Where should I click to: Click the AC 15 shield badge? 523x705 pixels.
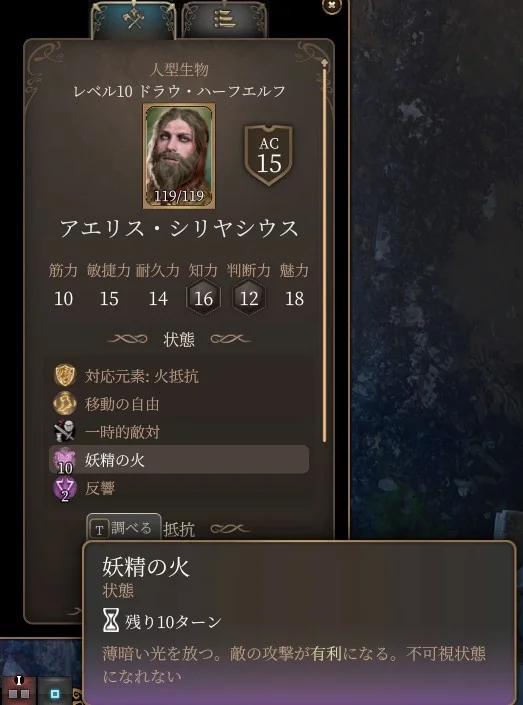(x=268, y=155)
